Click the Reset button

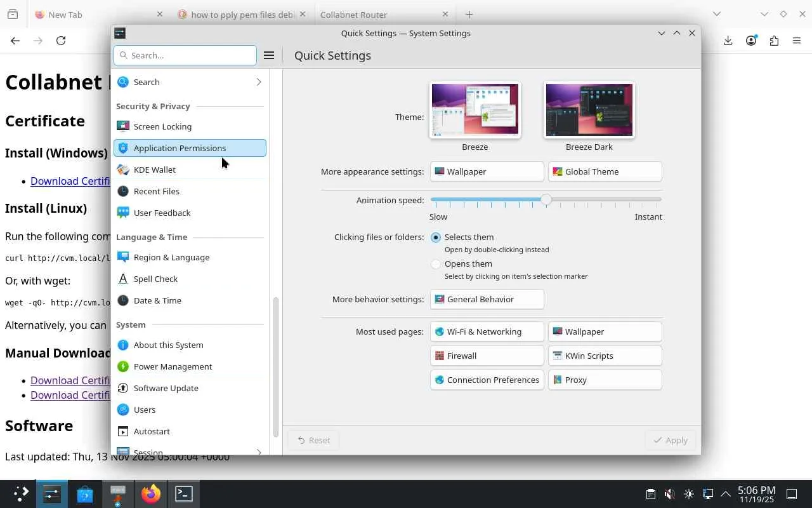point(313,440)
